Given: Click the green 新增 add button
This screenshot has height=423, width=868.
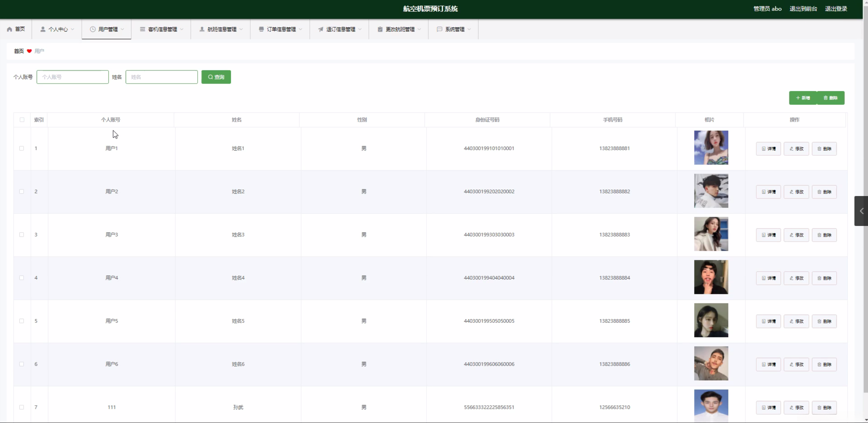Looking at the screenshot, I should pyautogui.click(x=803, y=98).
